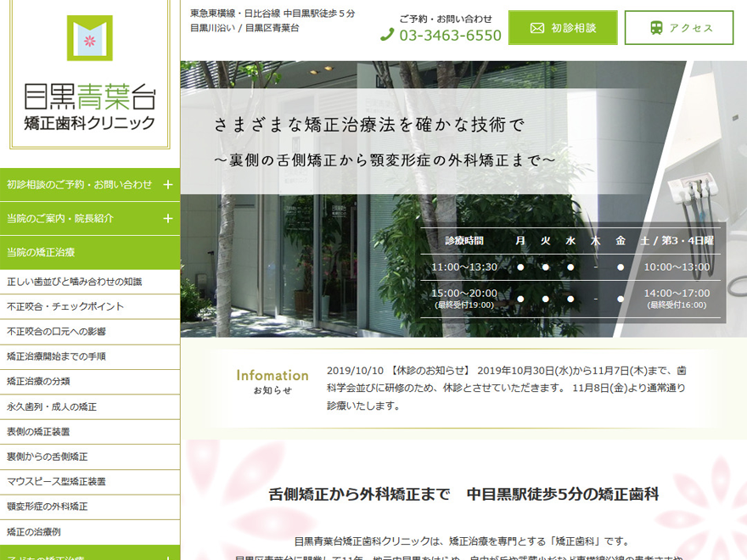
Task: Open 当院の矯正治療 menu section
Action: coord(90,252)
